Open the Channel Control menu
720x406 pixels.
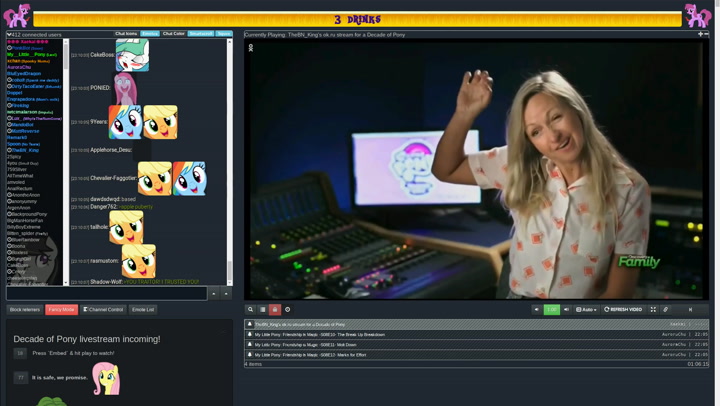coord(103,310)
